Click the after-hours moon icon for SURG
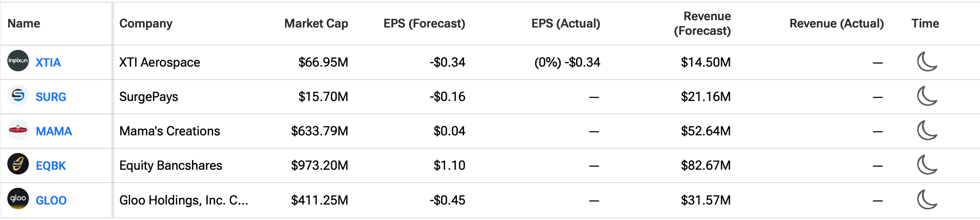 click(x=927, y=96)
